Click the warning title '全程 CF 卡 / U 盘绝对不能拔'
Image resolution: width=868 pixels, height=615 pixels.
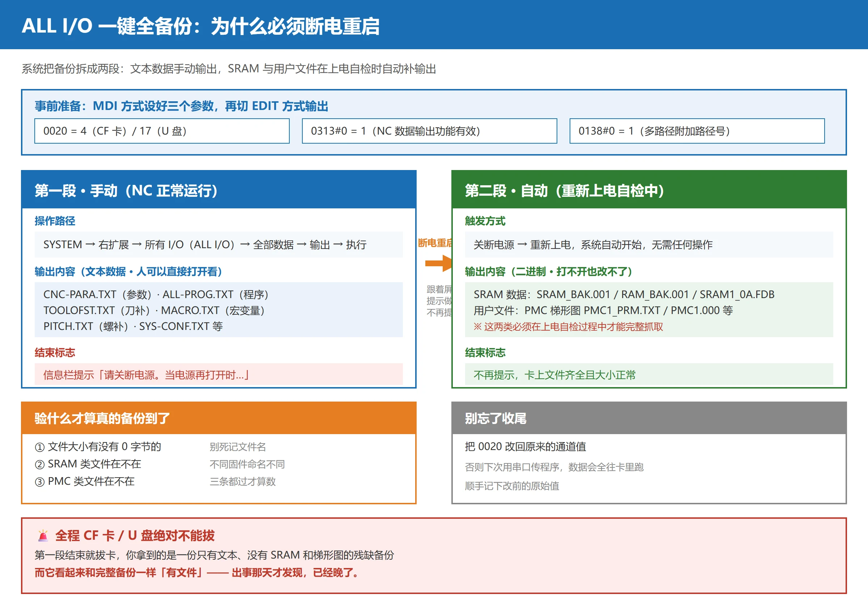[135, 535]
